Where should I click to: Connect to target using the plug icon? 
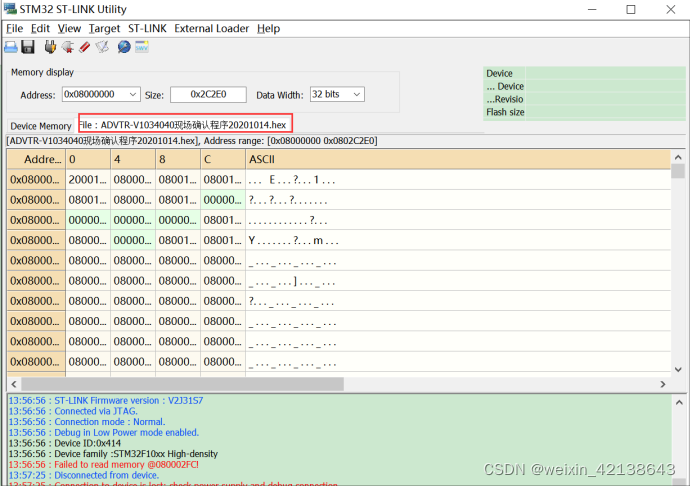click(x=50, y=47)
